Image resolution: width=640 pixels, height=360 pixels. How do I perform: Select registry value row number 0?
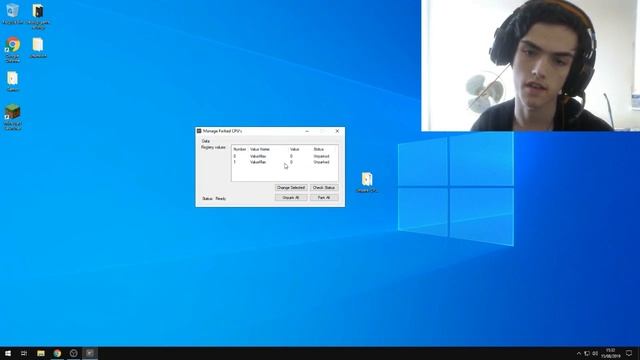tap(284, 156)
